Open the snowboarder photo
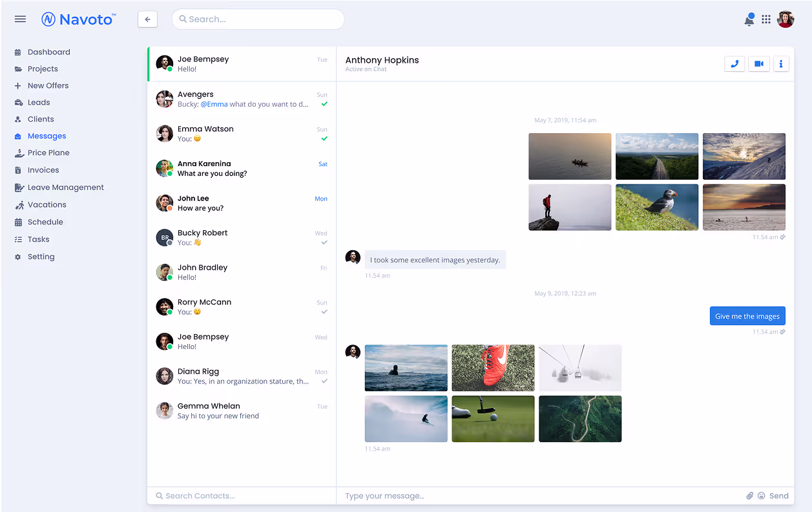This screenshot has width=812, height=512. (406, 419)
